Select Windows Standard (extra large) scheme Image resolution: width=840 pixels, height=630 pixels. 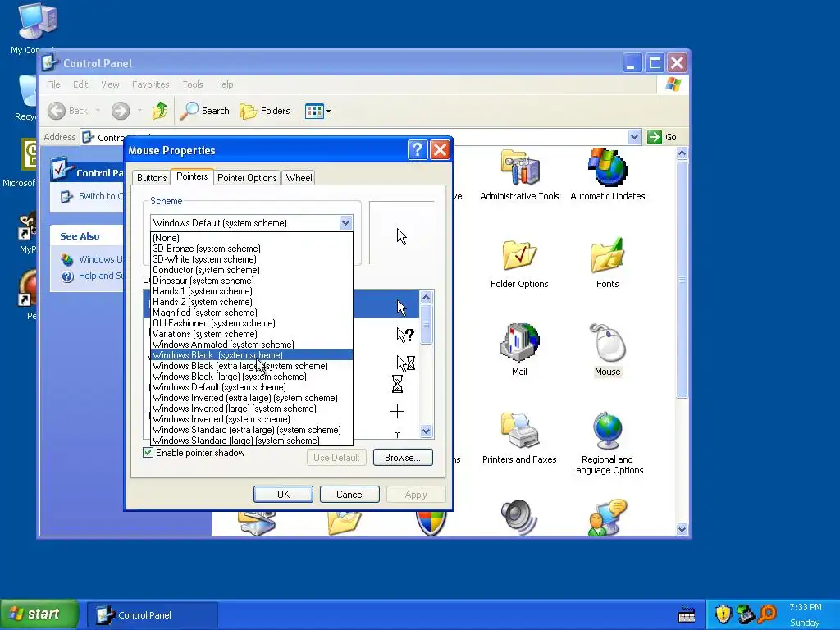click(252, 430)
